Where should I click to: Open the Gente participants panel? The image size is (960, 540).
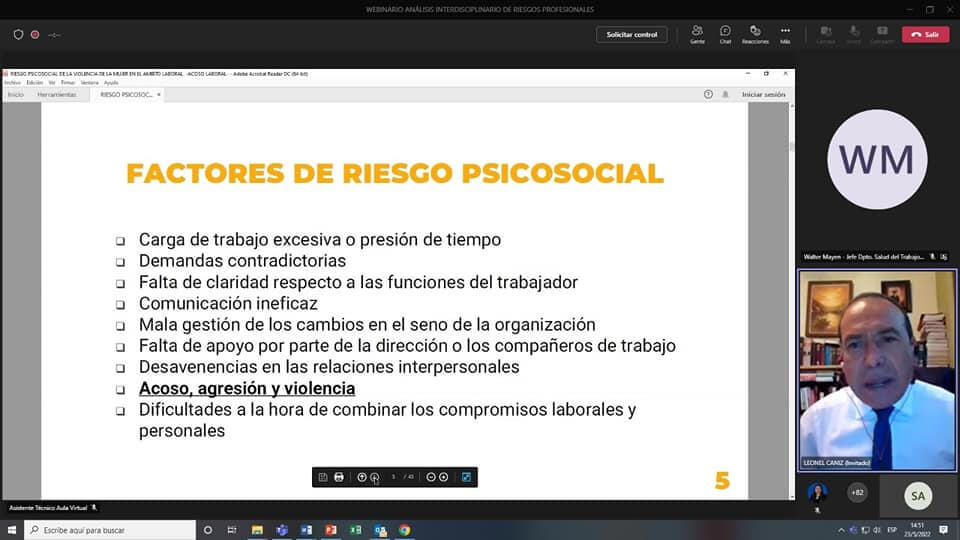[697, 34]
